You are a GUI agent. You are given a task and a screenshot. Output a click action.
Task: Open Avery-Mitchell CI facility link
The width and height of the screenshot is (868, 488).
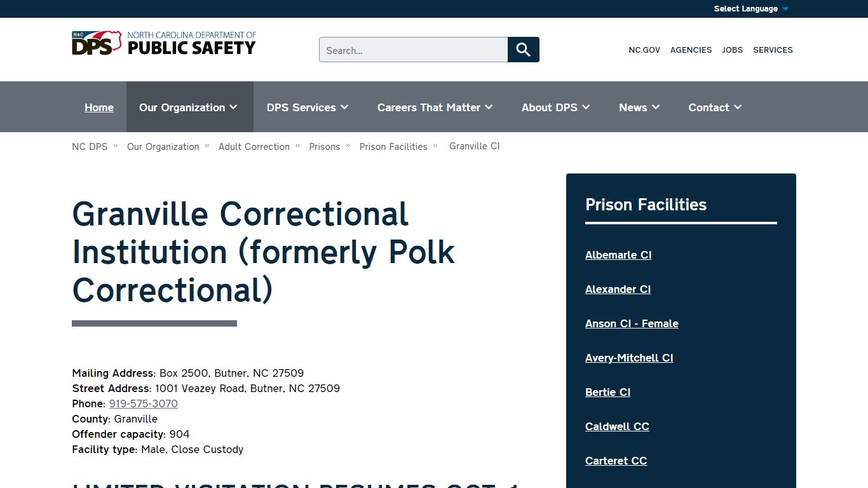click(x=629, y=358)
